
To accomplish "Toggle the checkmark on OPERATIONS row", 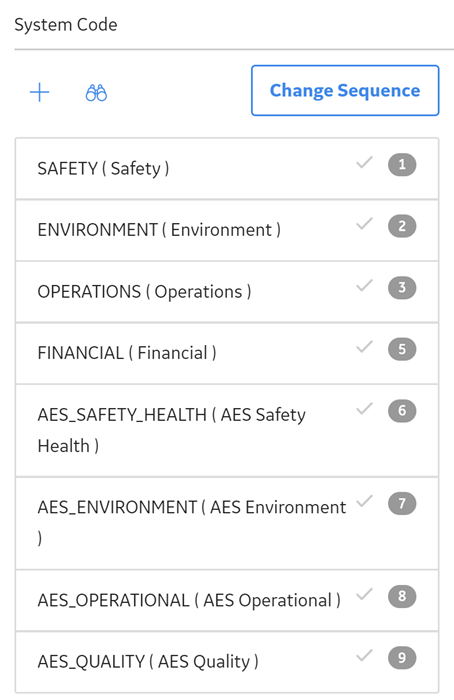I will pos(364,285).
